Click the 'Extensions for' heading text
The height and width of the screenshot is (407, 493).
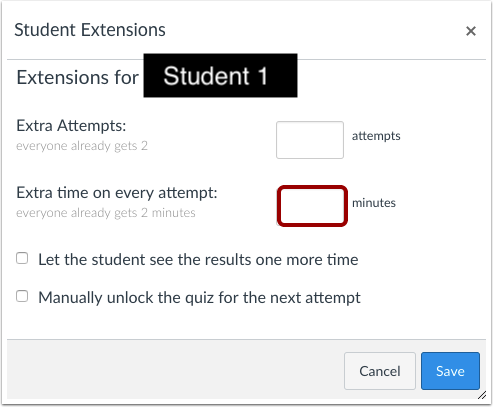pyautogui.click(x=78, y=77)
